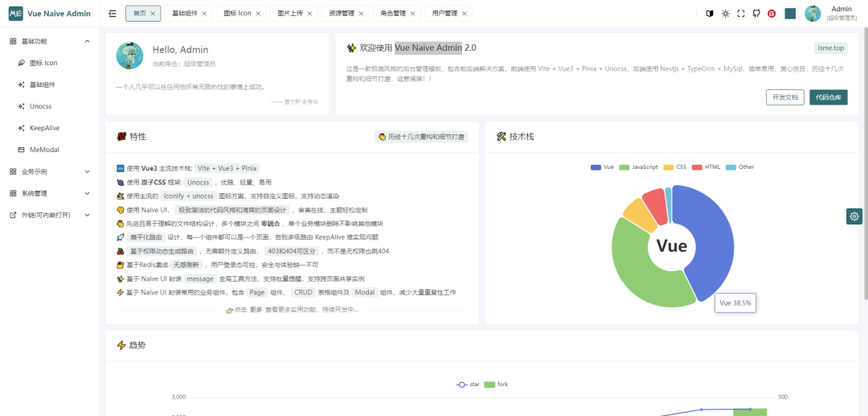The width and height of the screenshot is (868, 416).
Task: Open 基础组件 in the sidebar
Action: [50, 84]
